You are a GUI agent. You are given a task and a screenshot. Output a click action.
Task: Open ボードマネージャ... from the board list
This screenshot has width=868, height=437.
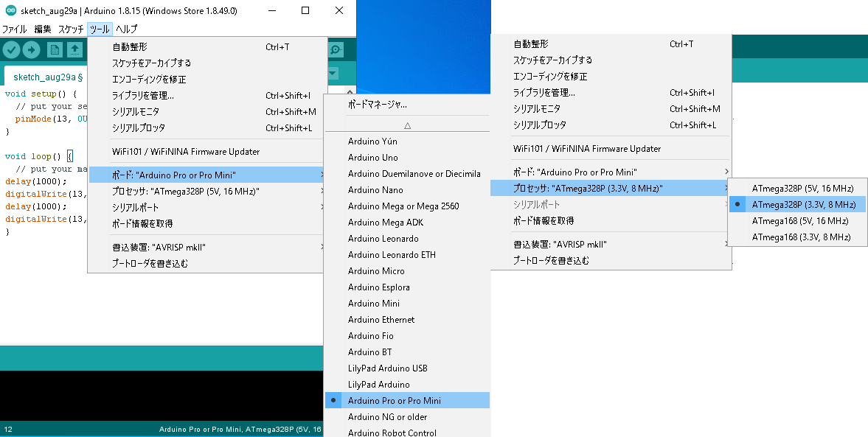click(407, 104)
